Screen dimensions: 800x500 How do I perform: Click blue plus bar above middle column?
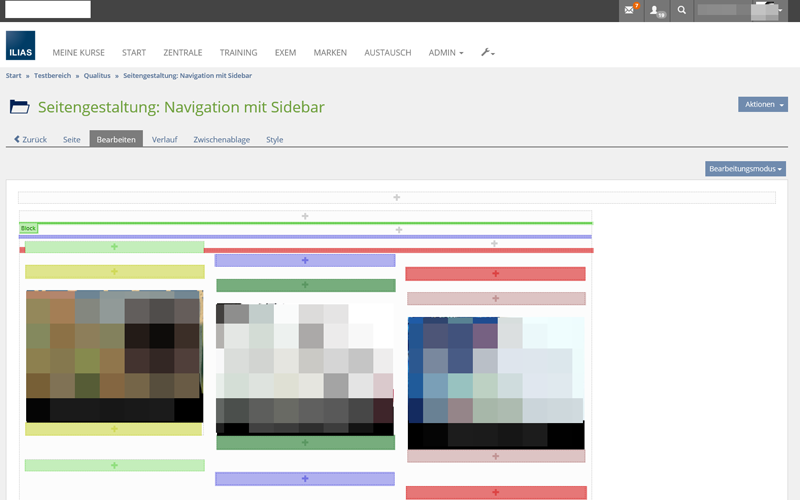tap(305, 260)
